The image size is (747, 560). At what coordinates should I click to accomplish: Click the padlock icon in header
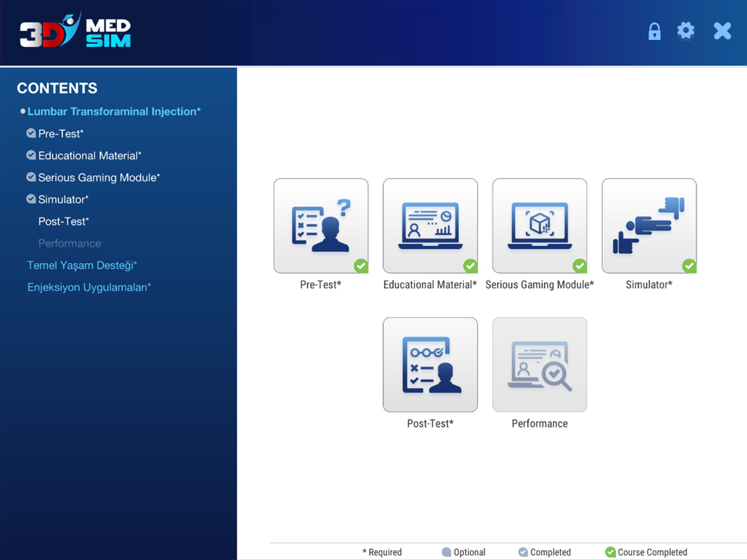[x=654, y=31]
